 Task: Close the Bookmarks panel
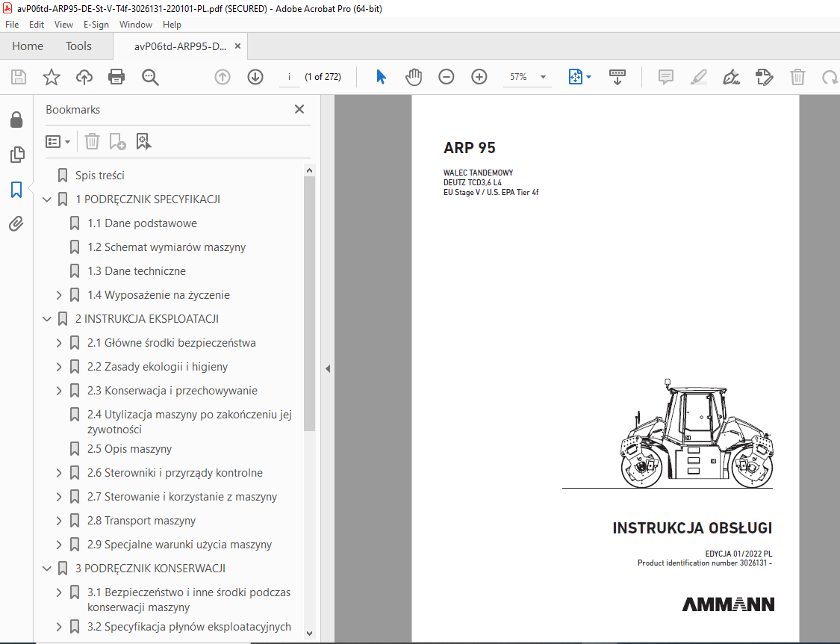coord(299,109)
